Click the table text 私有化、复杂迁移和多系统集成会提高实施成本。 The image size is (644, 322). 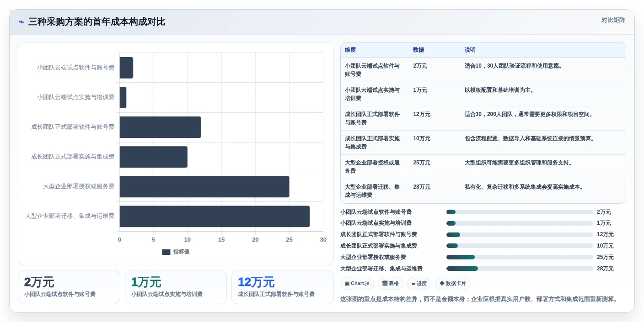(525, 187)
